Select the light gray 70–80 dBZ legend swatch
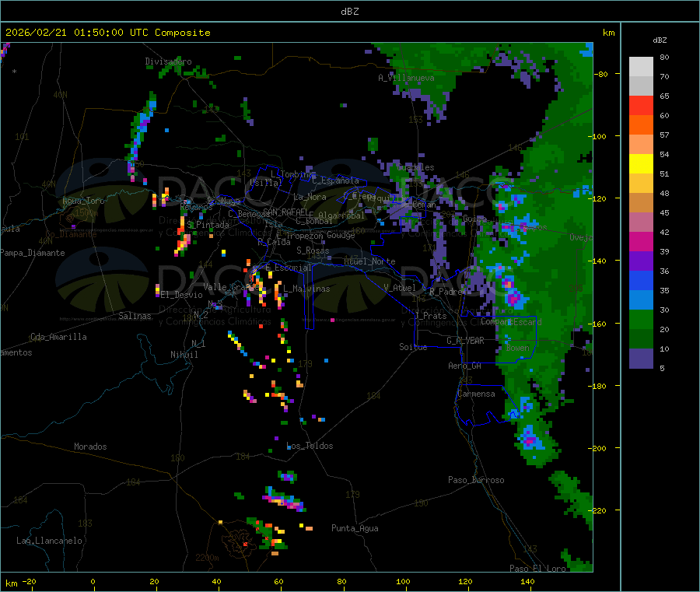The width and height of the screenshot is (700, 592). pos(641,67)
